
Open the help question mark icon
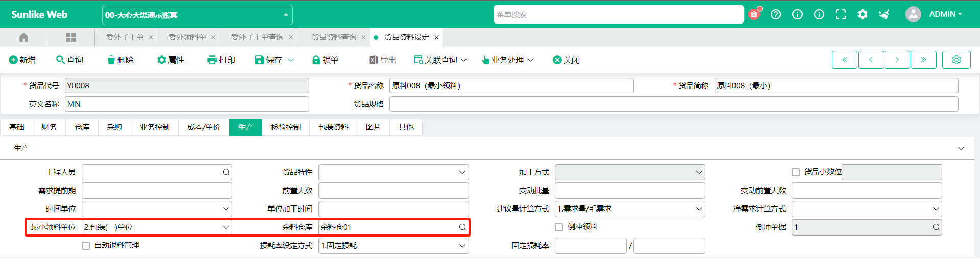776,14
